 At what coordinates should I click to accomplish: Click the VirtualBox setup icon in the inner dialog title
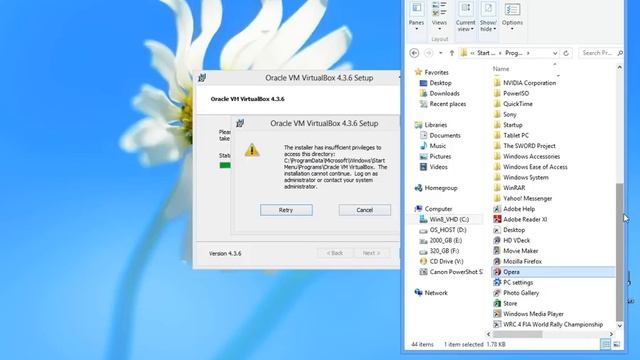(x=240, y=123)
